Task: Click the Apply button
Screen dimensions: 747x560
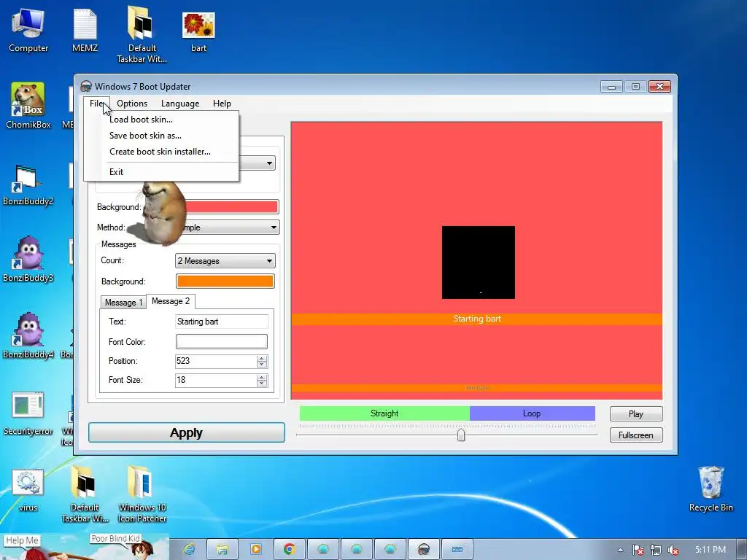Action: point(186,432)
